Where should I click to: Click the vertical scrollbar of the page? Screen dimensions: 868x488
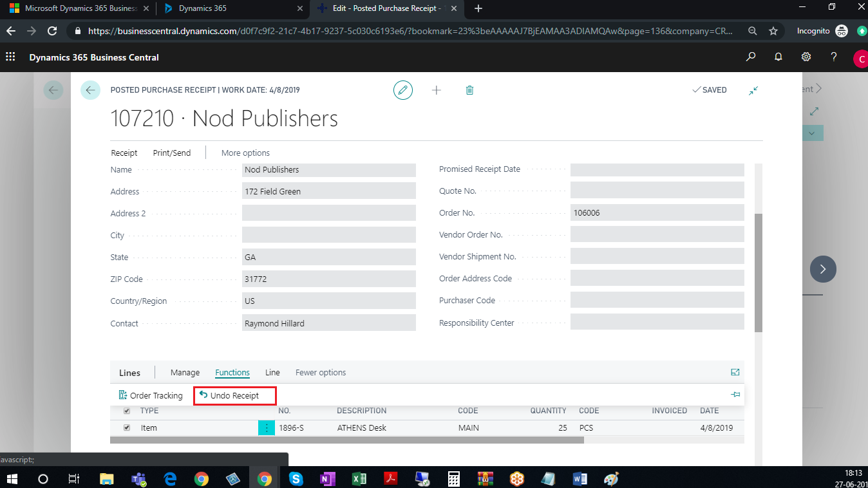pyautogui.click(x=759, y=273)
